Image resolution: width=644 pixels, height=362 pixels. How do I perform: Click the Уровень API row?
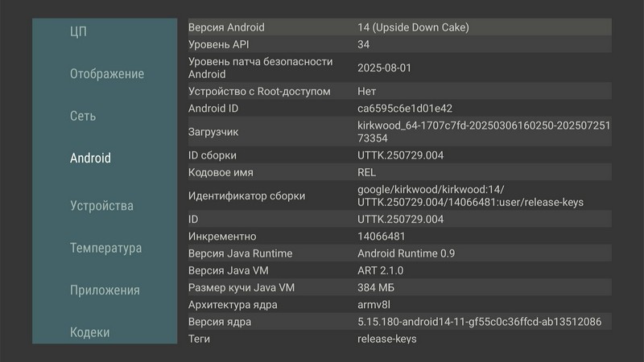(399, 44)
